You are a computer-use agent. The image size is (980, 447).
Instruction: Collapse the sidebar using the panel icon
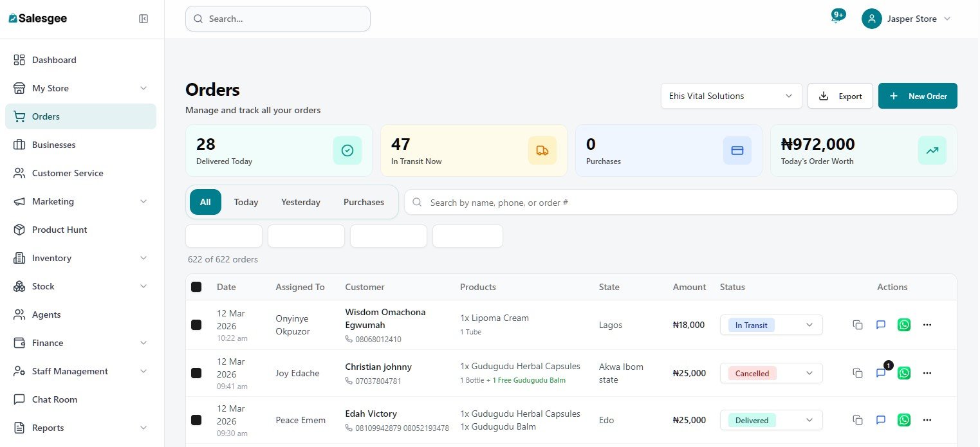(x=143, y=19)
